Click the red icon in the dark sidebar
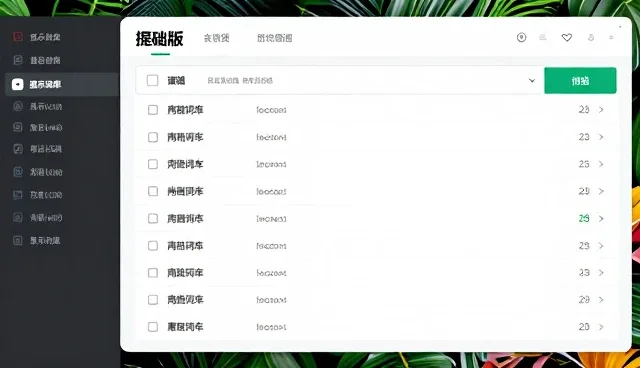640x368 pixels. pos(18,37)
